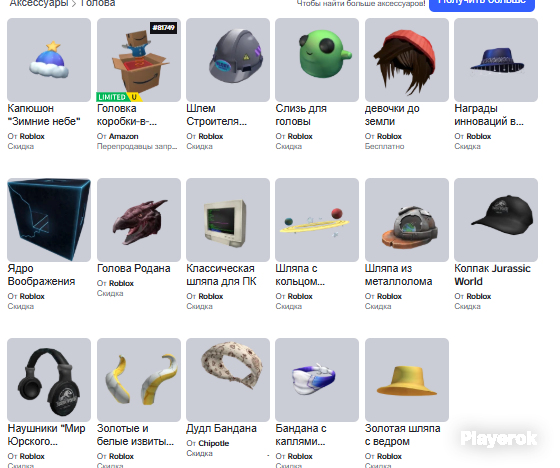Image resolution: width=560 pixels, height=468 pixels.
Task: Click Roblox creator under Слизь для головы
Action: 300,136
